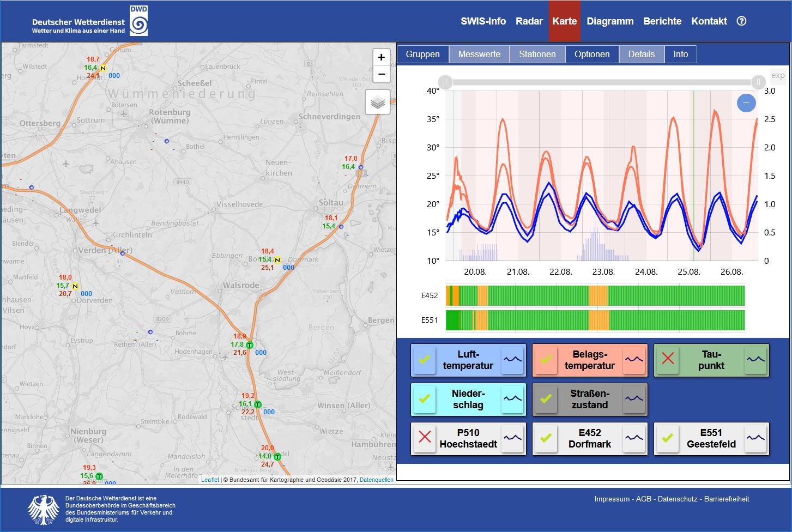The width and height of the screenshot is (792, 532).
Task: Enable the P510 Hoechstaedt station checkbox
Action: coord(425,438)
